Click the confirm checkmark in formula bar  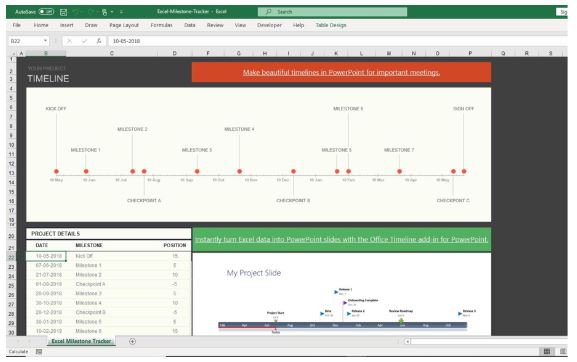click(x=84, y=41)
